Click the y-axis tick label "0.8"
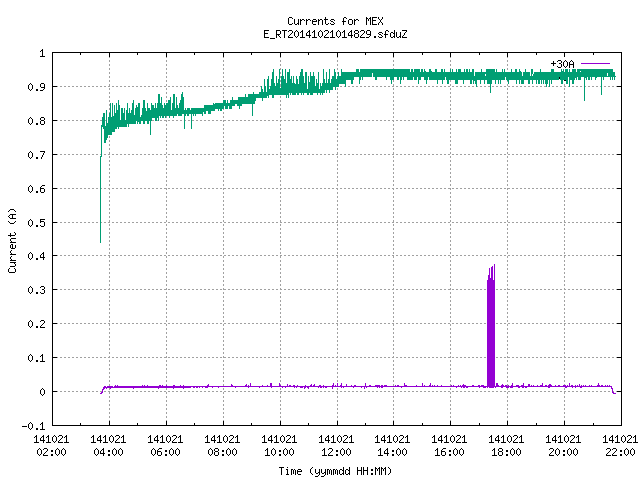 coord(36,121)
